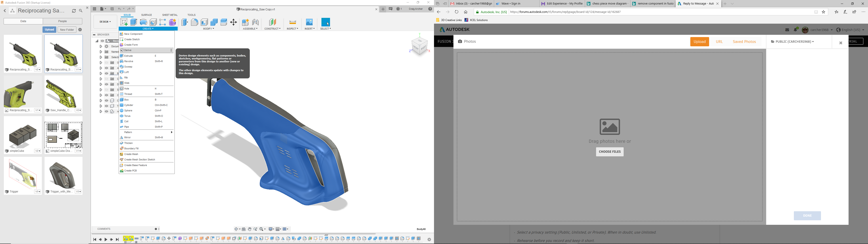Open the DESIGN workspace dropdown
This screenshot has width=868, height=244.
(105, 22)
